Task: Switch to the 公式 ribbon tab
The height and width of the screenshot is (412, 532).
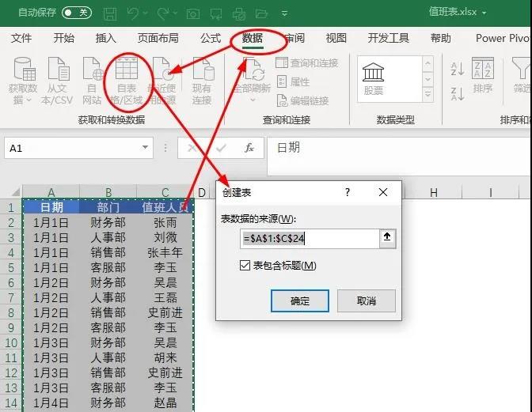Action: pyautogui.click(x=211, y=38)
